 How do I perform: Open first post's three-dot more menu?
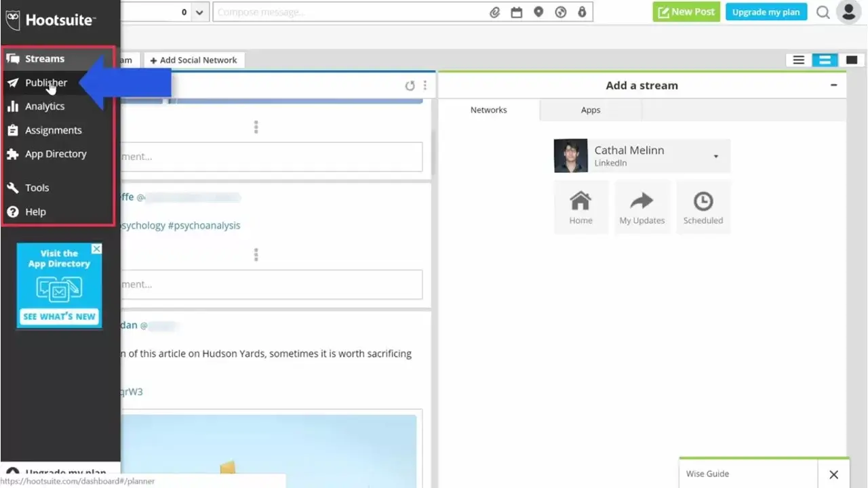coord(256,127)
